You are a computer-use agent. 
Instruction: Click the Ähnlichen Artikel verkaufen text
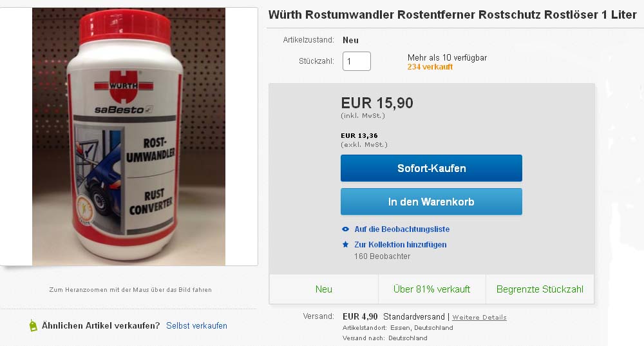point(100,326)
